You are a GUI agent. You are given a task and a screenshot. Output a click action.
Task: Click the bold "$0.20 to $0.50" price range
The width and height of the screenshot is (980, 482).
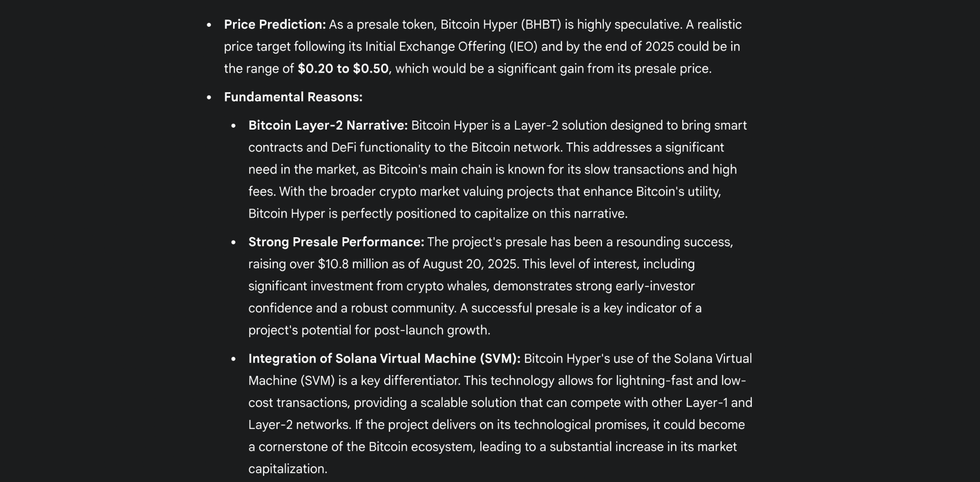pyautogui.click(x=343, y=68)
